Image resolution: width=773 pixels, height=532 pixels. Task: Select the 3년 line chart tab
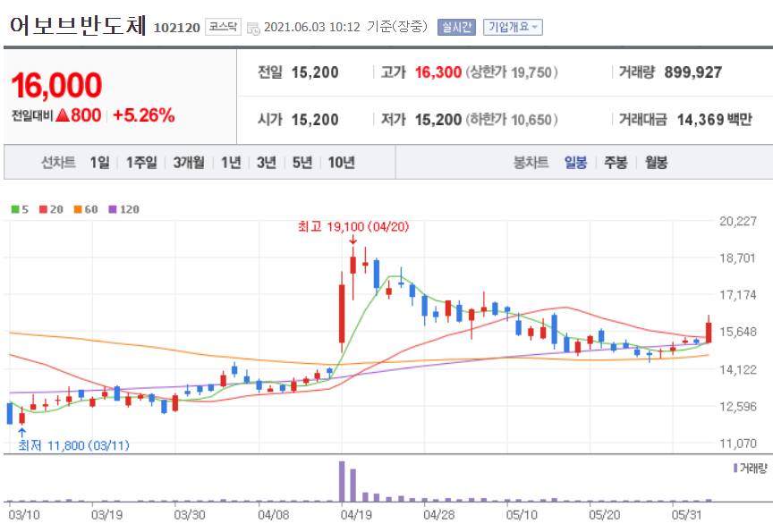(x=267, y=162)
